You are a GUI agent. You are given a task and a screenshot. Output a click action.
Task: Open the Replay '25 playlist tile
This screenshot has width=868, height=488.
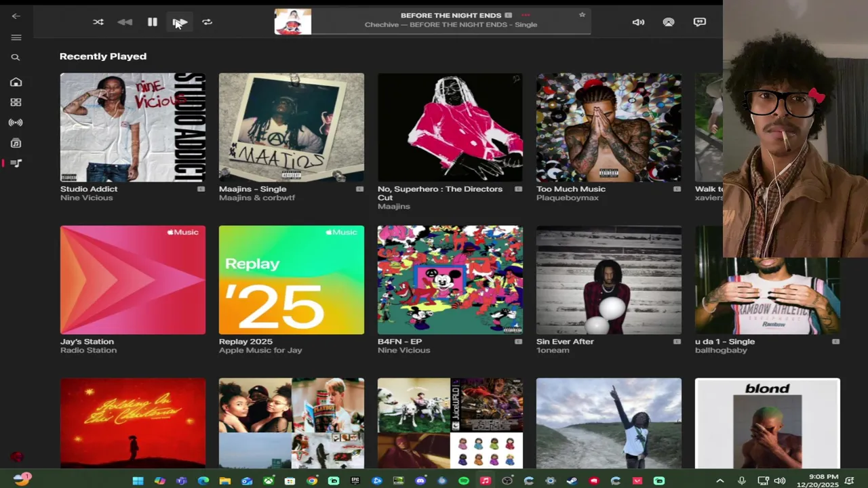click(292, 280)
